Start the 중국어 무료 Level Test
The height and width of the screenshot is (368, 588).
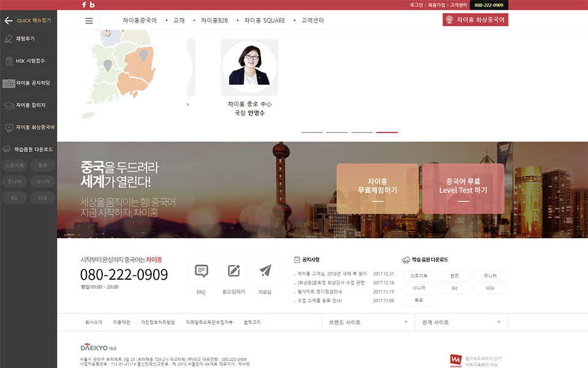click(x=463, y=188)
